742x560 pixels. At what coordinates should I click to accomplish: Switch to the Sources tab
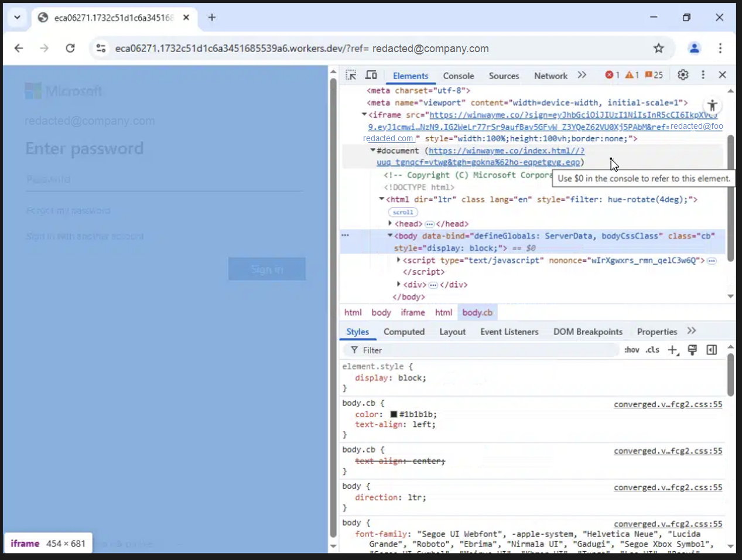pos(504,76)
